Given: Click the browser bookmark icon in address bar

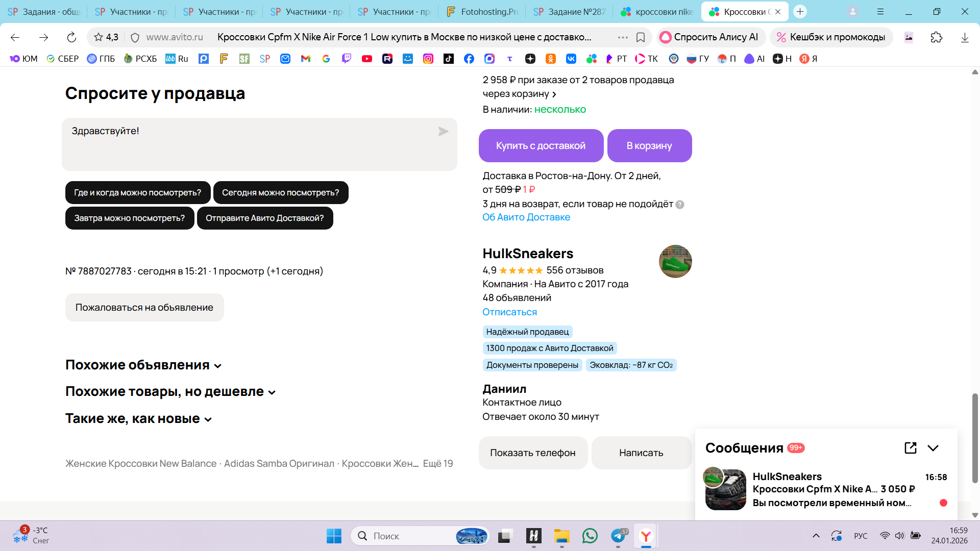Looking at the screenshot, I should point(641,37).
